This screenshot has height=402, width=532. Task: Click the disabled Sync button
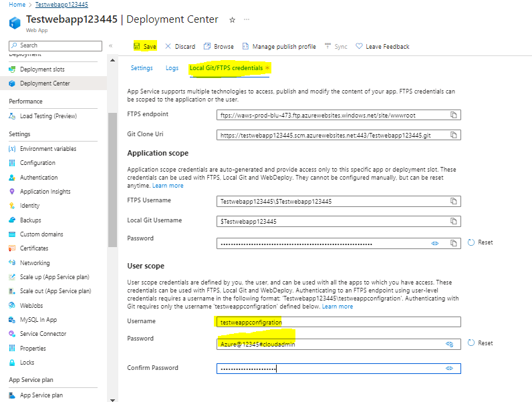[336, 47]
